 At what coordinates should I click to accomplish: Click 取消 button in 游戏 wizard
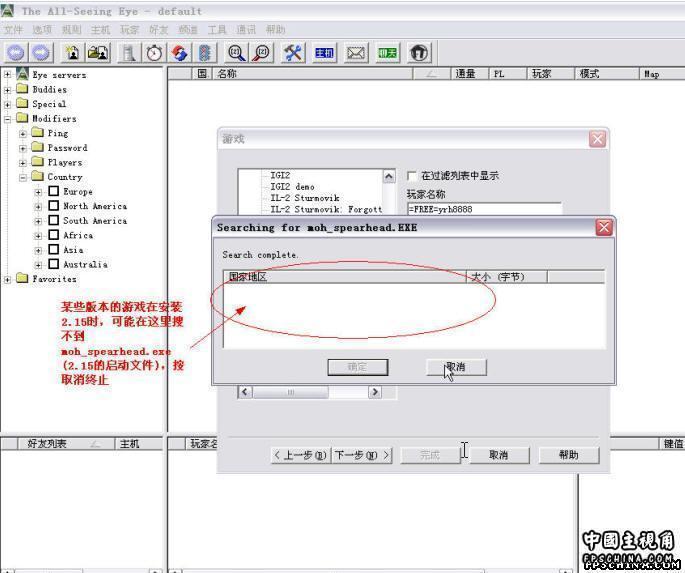[x=498, y=455]
